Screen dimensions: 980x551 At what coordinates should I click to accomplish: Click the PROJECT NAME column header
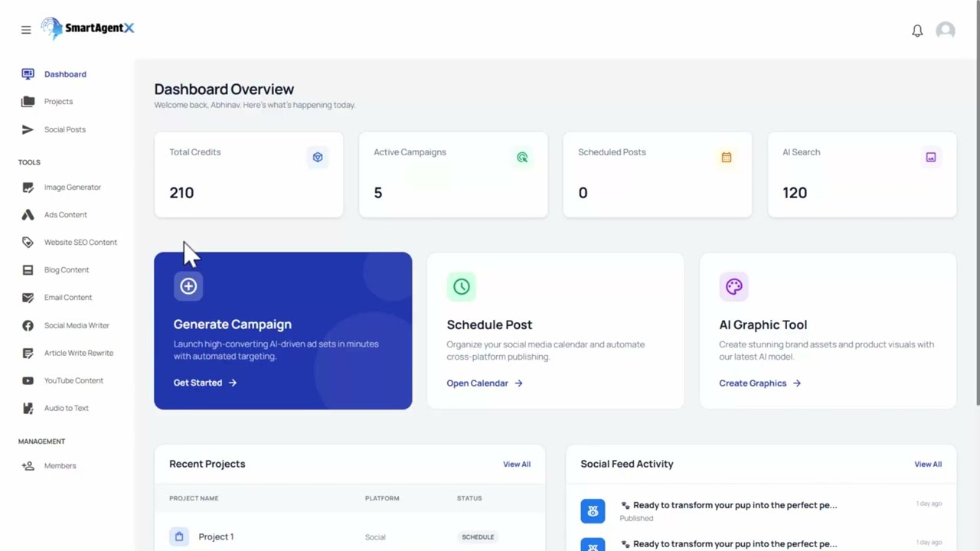click(194, 498)
